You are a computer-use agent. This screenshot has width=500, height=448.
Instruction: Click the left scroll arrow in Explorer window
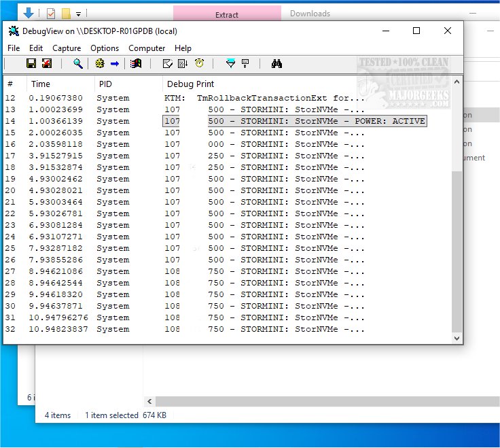click(149, 401)
